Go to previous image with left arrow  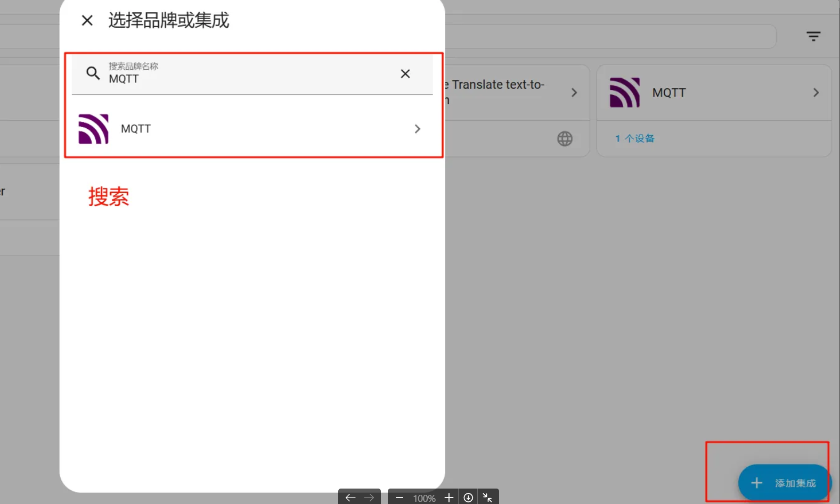click(350, 498)
